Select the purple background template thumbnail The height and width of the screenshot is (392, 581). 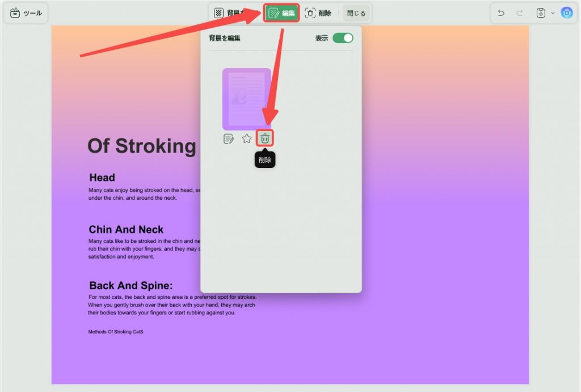tap(247, 99)
